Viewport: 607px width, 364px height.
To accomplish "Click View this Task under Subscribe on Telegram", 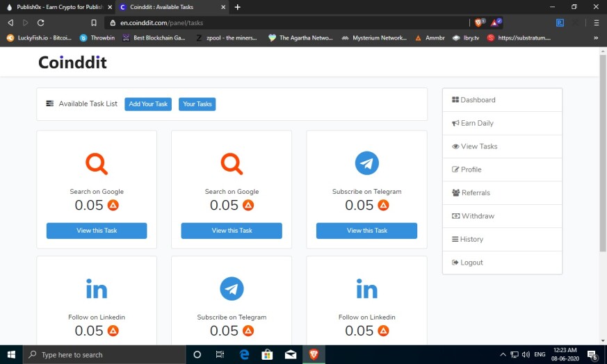I will click(366, 231).
